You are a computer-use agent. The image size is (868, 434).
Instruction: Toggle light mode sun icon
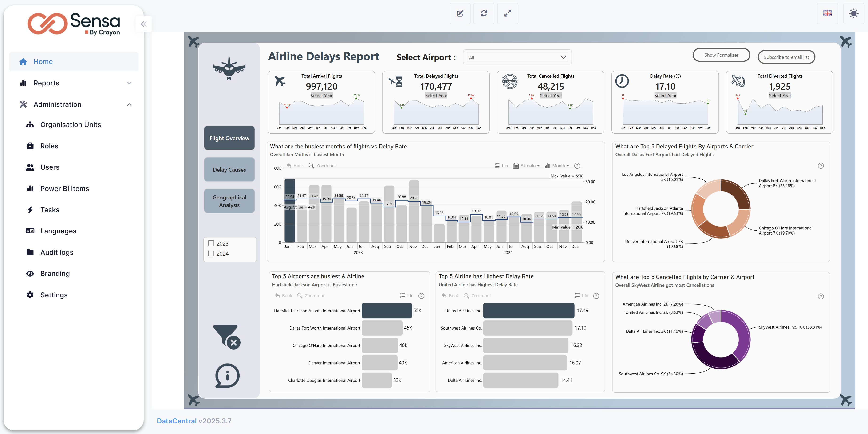pyautogui.click(x=853, y=13)
